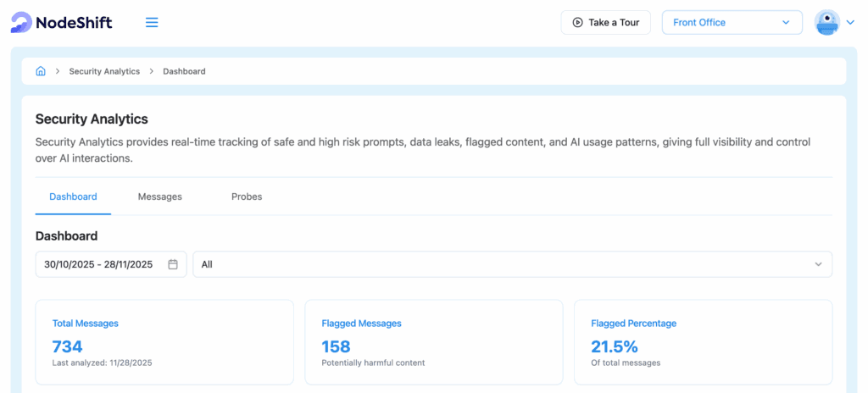
Task: Select the 158 flagged messages count
Action: (x=337, y=346)
